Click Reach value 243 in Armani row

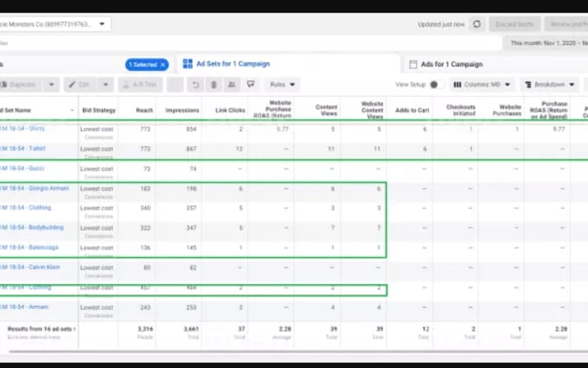click(x=145, y=307)
